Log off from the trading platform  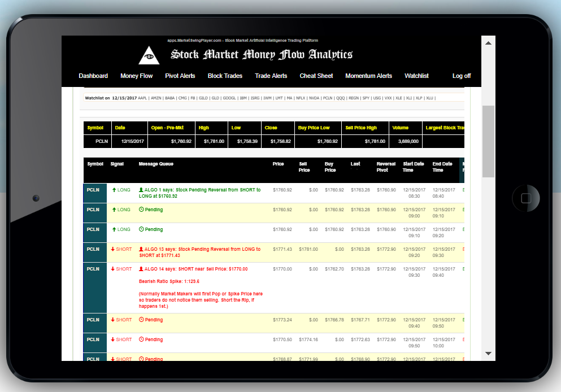(x=462, y=76)
